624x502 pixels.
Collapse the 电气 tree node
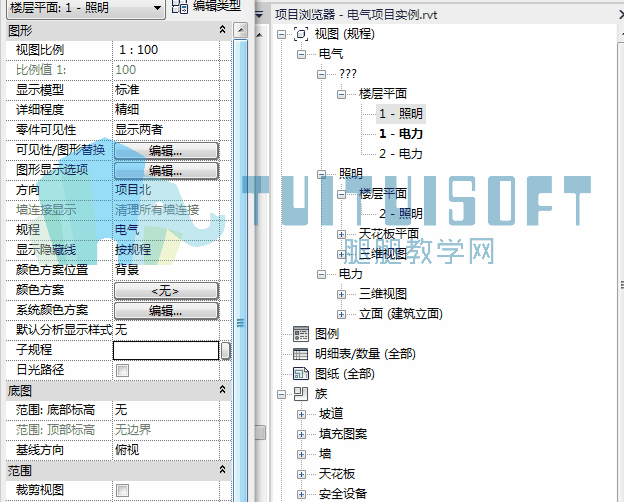tap(301, 55)
